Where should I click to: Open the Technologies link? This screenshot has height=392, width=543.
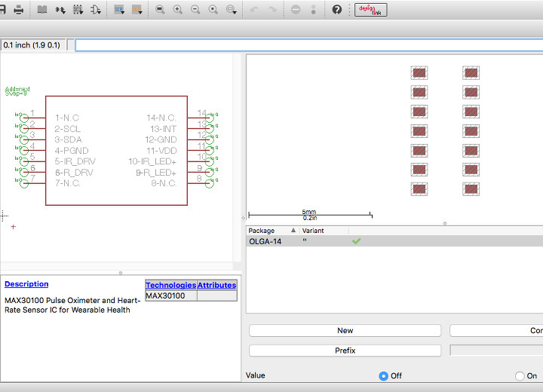tap(170, 286)
